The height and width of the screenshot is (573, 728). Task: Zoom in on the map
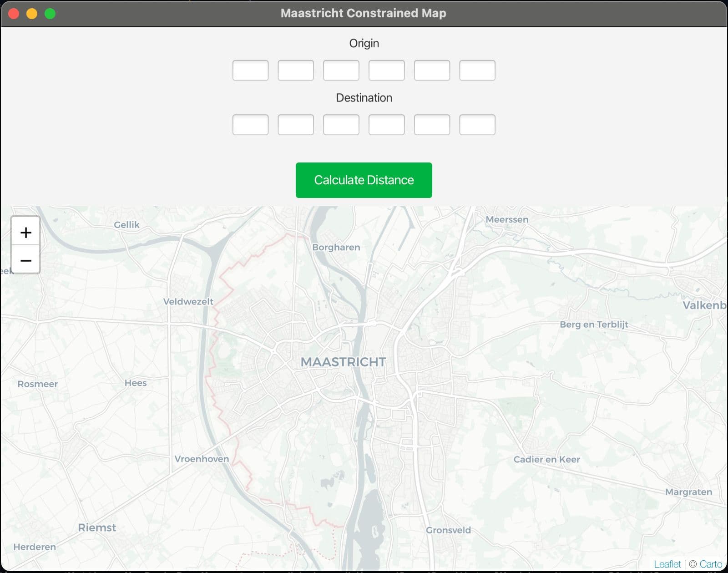[x=25, y=232]
